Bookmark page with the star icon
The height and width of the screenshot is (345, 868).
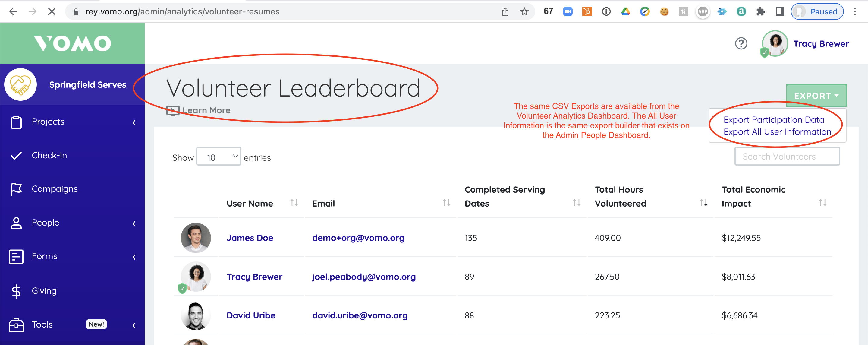[x=524, y=11]
